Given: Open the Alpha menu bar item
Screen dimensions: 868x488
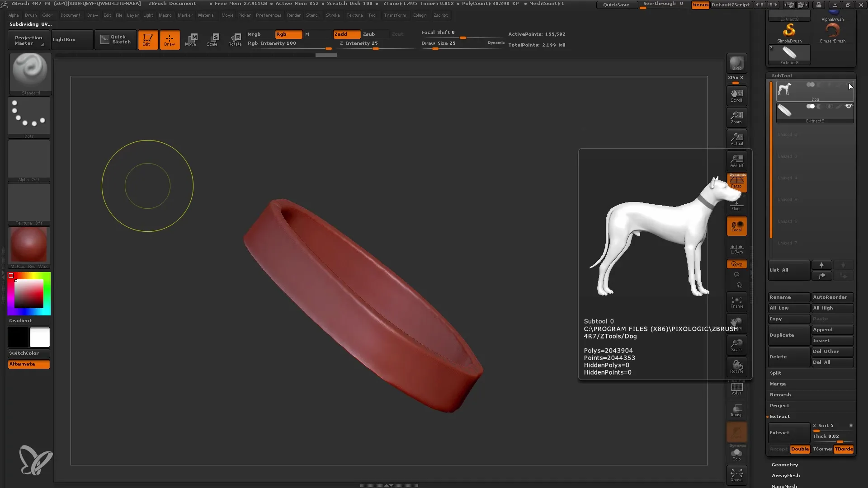Looking at the screenshot, I should pyautogui.click(x=13, y=15).
